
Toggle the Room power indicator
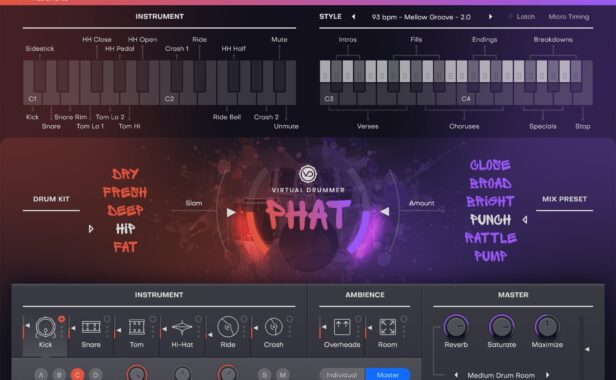pyautogui.click(x=403, y=319)
